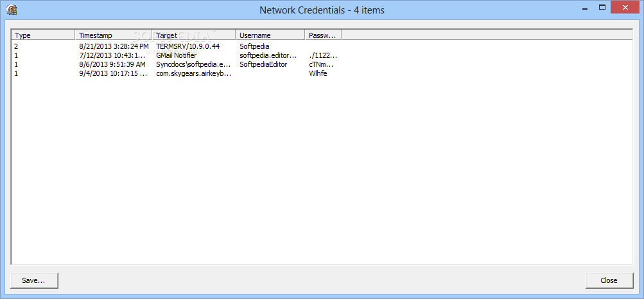The image size is (644, 299).
Task: Click the Close button at bottom
Action: click(609, 280)
